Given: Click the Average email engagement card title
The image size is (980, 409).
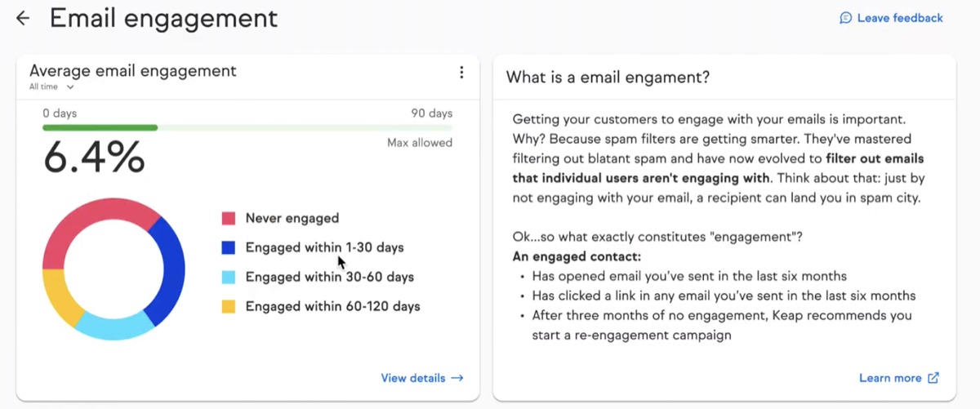Looking at the screenshot, I should tap(133, 71).
